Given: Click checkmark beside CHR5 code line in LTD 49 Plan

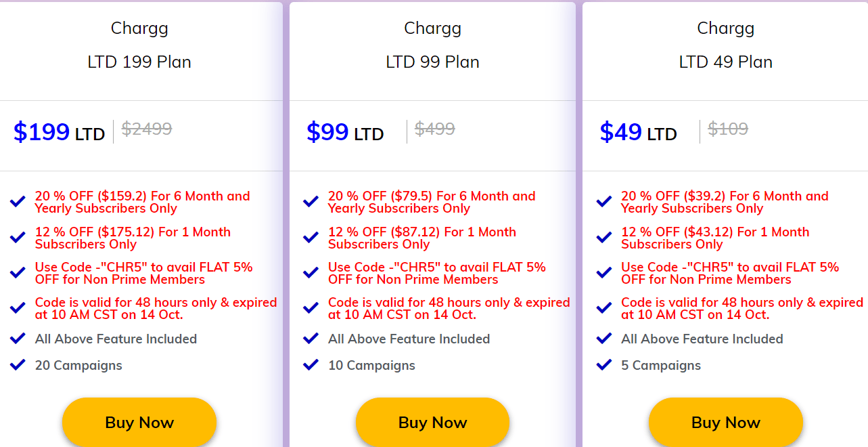Looking at the screenshot, I should click(603, 272).
